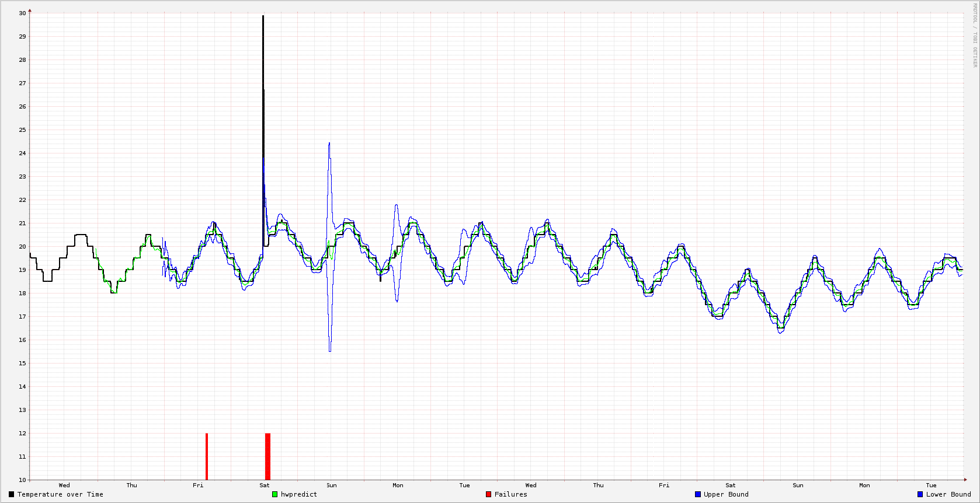Click the green hwpredict legend swatch
The height and width of the screenshot is (503, 980).
tap(274, 494)
